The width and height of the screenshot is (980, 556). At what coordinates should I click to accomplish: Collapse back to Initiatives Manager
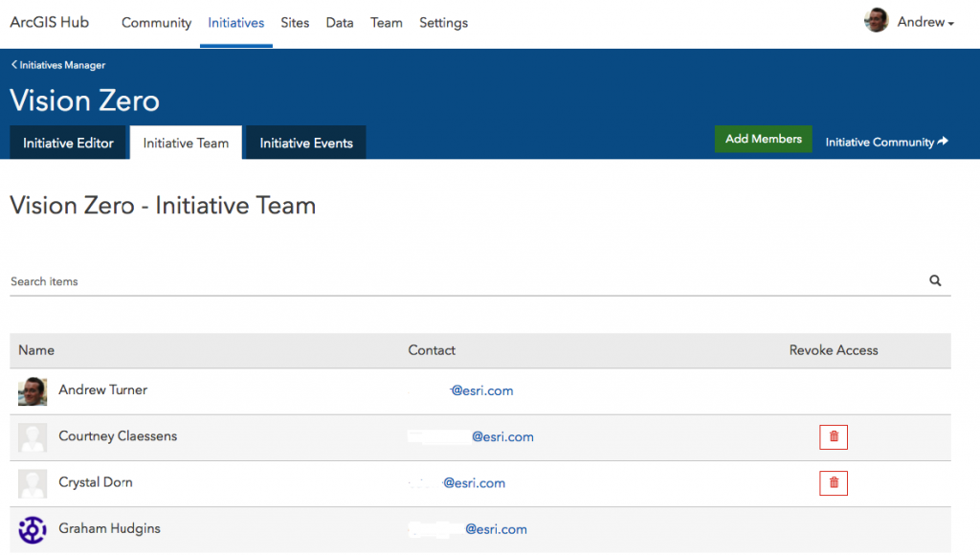click(57, 65)
